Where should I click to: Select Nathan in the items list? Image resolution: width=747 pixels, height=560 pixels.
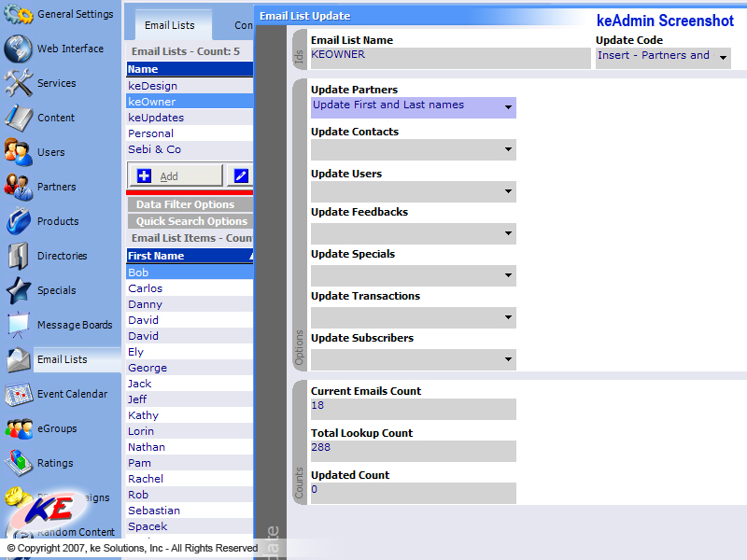(x=190, y=447)
